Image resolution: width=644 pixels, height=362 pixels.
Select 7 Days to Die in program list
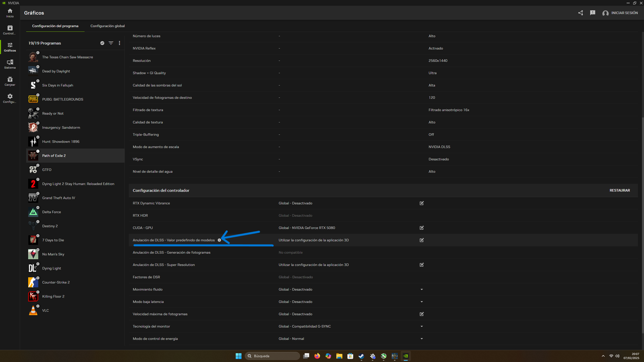[75, 240]
